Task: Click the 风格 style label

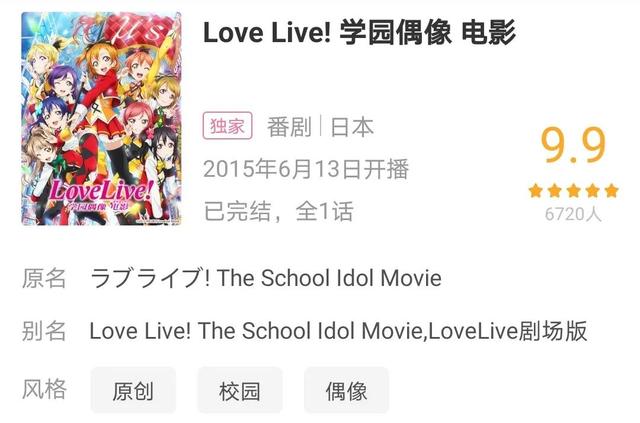Action: 44,388
